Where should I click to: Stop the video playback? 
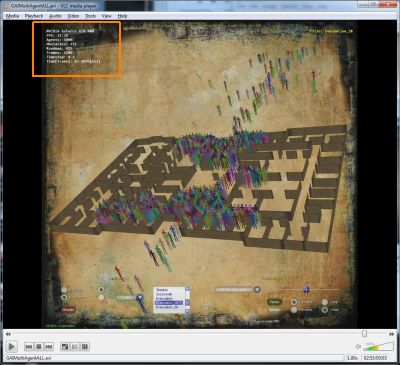coord(39,347)
